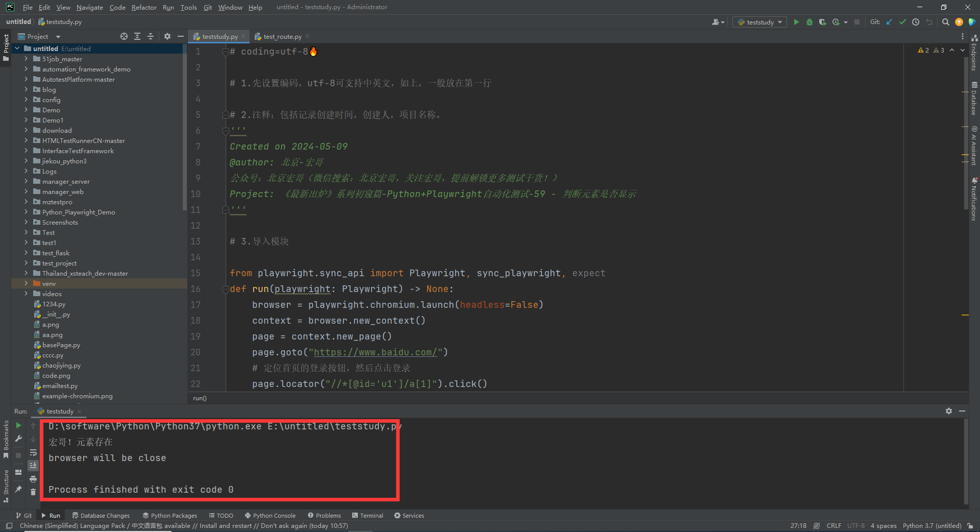Collapse all items in Project panel
Viewport: 980px width, 532px height.
tap(151, 36)
